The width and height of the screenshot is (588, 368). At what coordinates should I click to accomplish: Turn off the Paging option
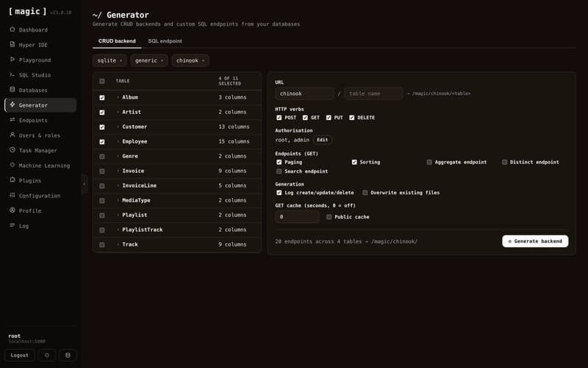click(x=279, y=162)
